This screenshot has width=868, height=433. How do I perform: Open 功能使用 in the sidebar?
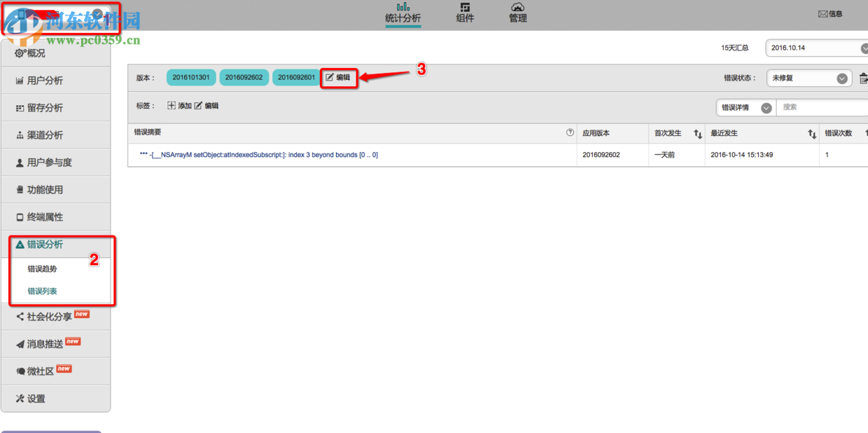coord(55,190)
